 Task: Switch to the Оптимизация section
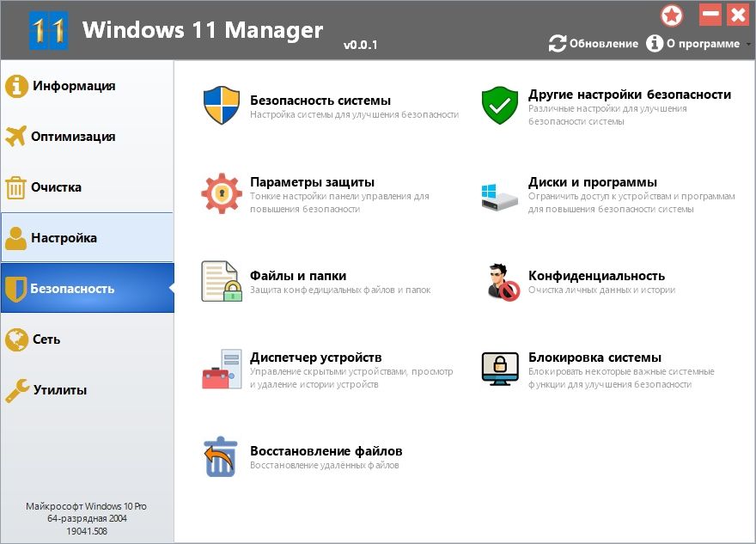pyautogui.click(x=87, y=137)
